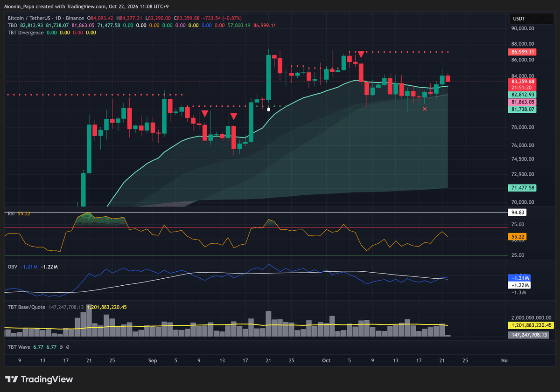Click the RSI indicator label
This screenshot has height=392, width=560.
point(12,213)
